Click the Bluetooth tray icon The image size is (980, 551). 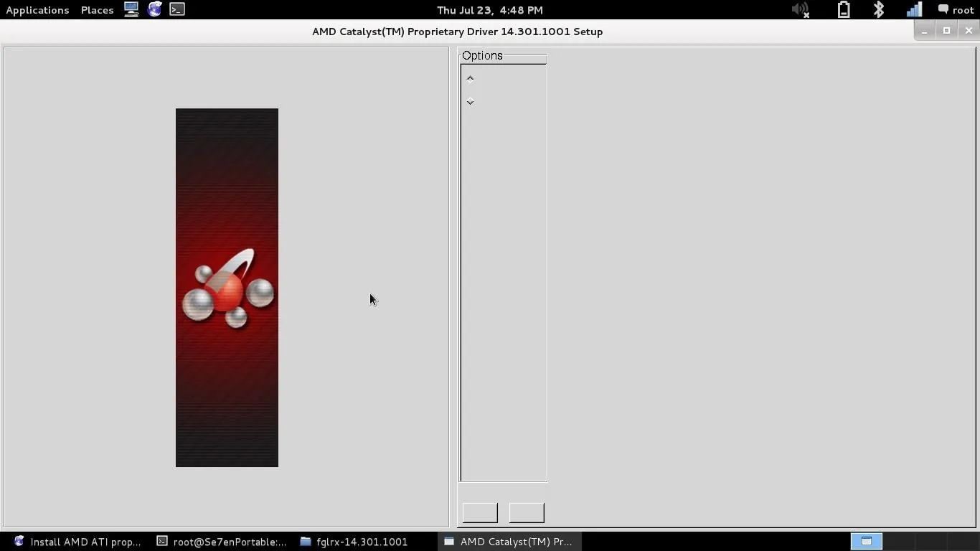878,9
